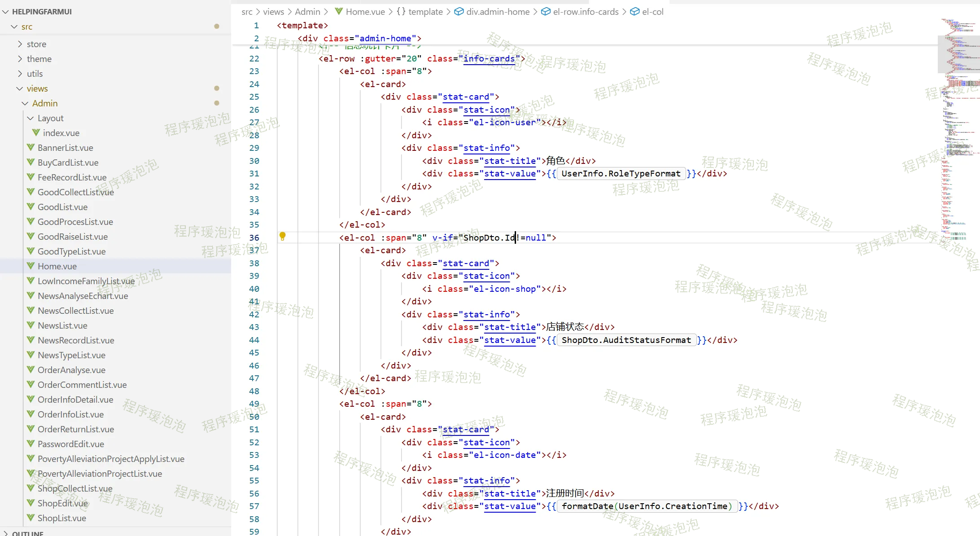Screen dimensions: 980x536
Task: Click the lightbulb quick-fix icon on line 36
Action: pos(282,236)
